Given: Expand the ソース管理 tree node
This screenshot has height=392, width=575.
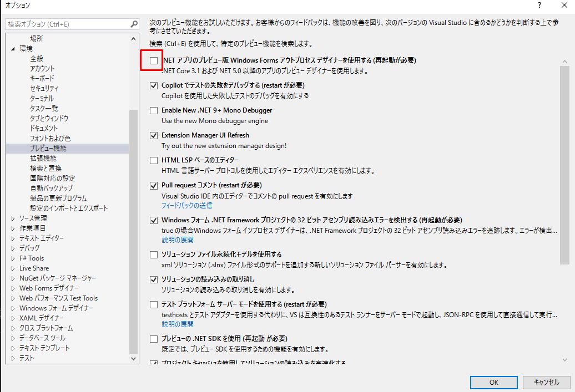Looking at the screenshot, I should (13, 218).
